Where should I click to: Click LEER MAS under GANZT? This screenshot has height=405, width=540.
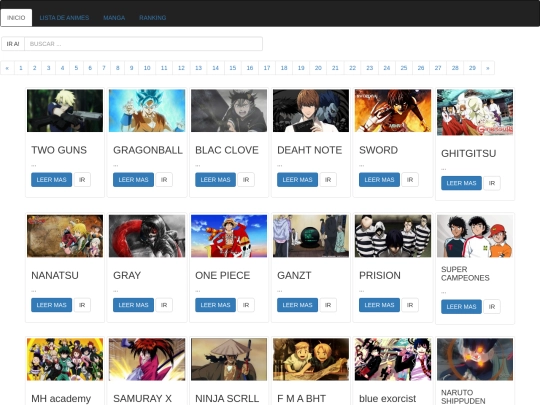pos(297,305)
